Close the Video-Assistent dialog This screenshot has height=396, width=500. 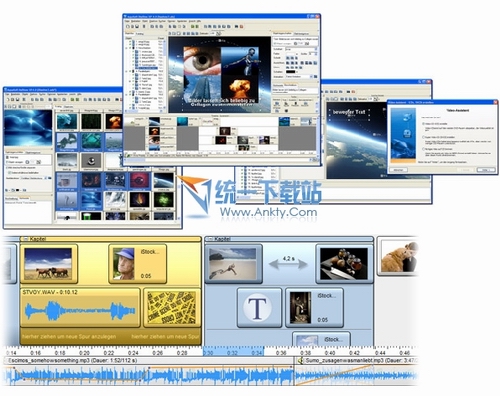click(x=495, y=102)
